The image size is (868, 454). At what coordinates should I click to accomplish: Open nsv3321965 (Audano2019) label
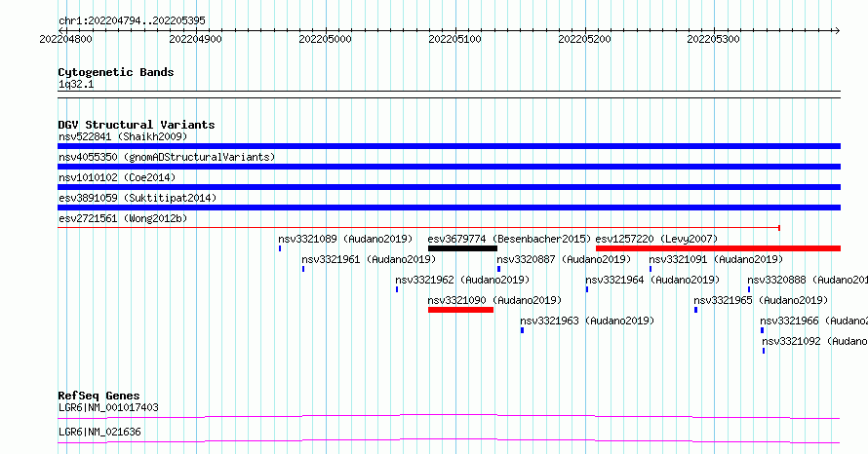point(761,300)
